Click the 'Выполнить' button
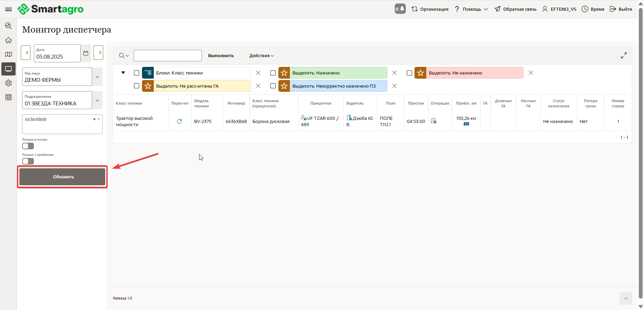Image resolution: width=644 pixels, height=310 pixels. [x=221, y=56]
